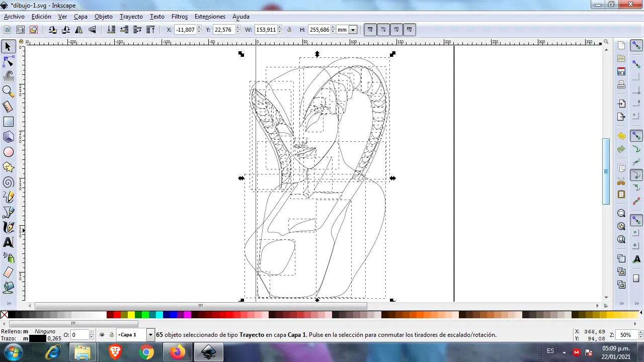Toggle scale stroke width with object

(x=370, y=30)
